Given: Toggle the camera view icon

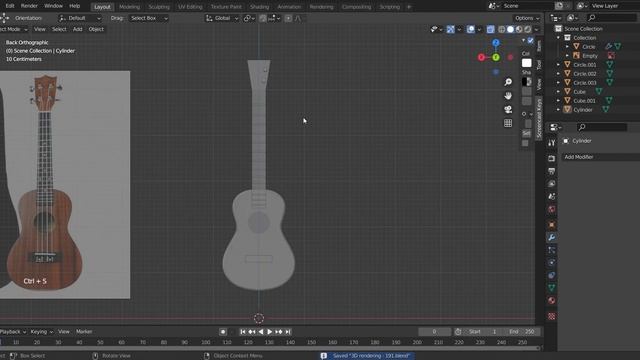Looking at the screenshot, I should tap(508, 109).
